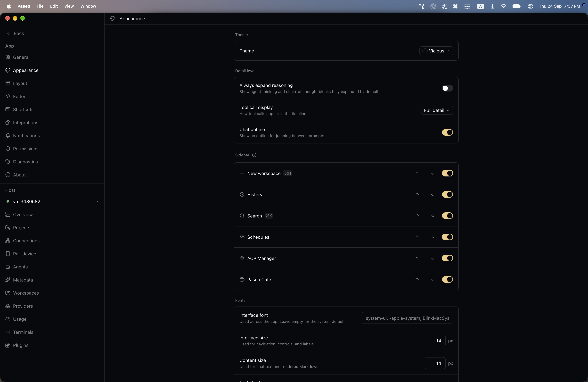Move Schedules row up with arrow
The height and width of the screenshot is (382, 588).
(x=417, y=237)
